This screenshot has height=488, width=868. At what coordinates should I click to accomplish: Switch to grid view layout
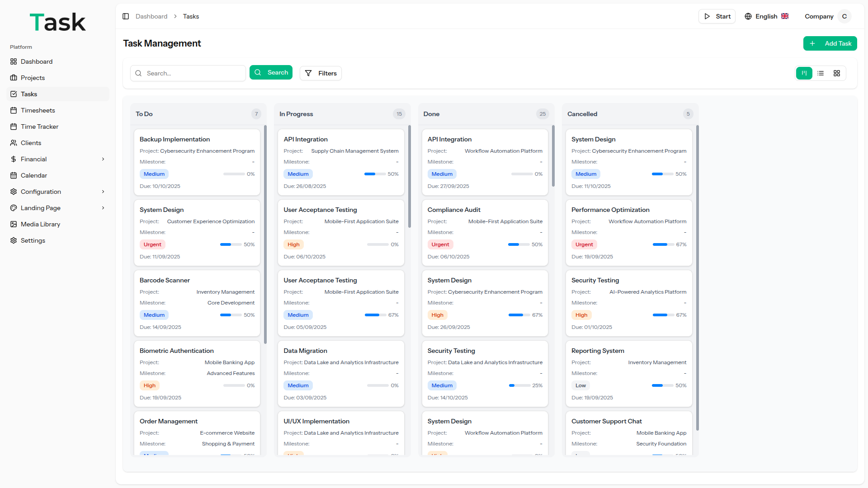pyautogui.click(x=837, y=73)
